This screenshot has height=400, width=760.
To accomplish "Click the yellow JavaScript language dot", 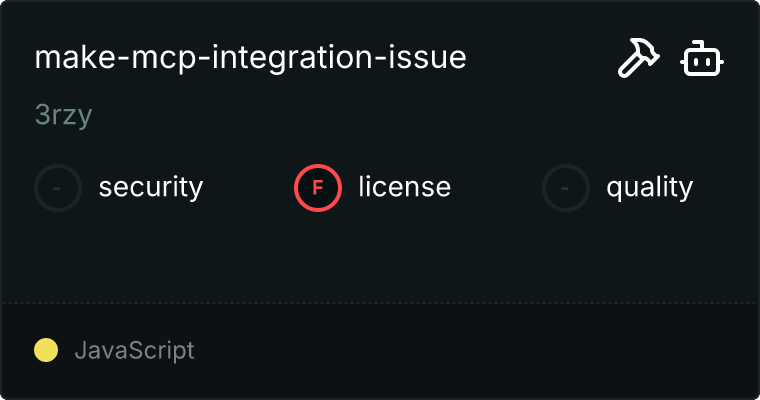I will click(46, 350).
